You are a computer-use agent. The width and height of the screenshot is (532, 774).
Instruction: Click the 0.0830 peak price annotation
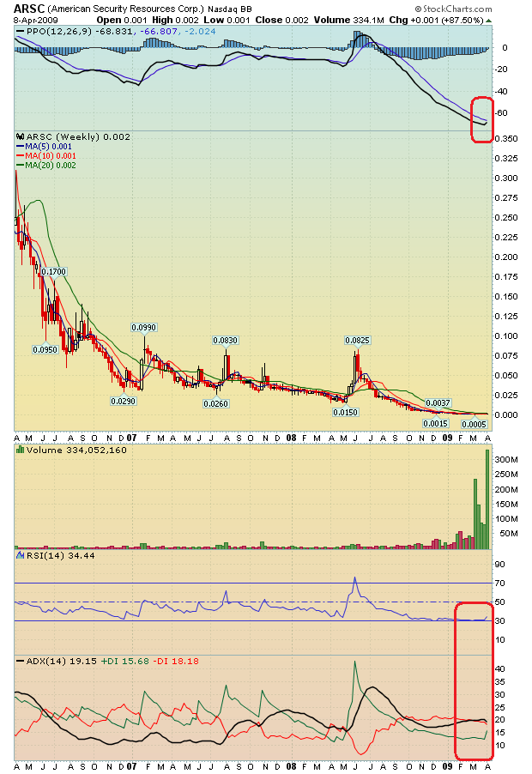click(x=226, y=340)
